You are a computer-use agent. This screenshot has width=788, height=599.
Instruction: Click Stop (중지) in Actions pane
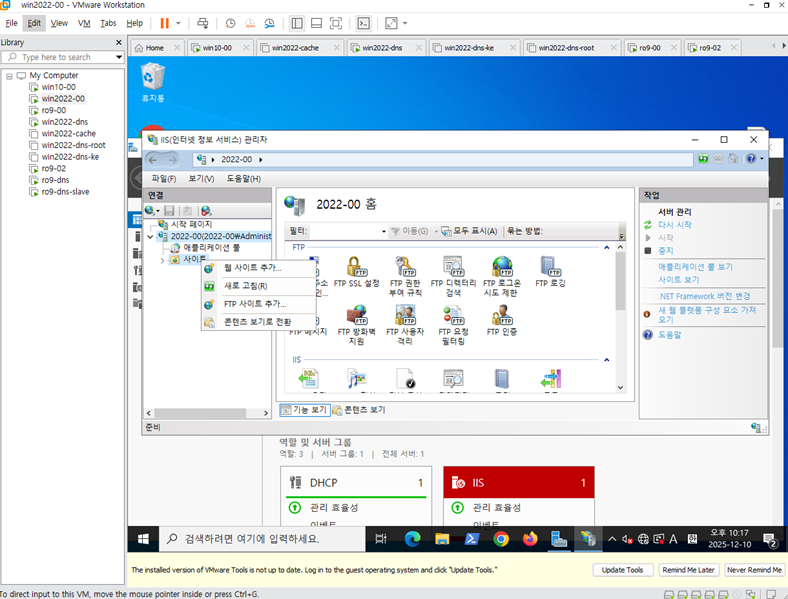665,251
